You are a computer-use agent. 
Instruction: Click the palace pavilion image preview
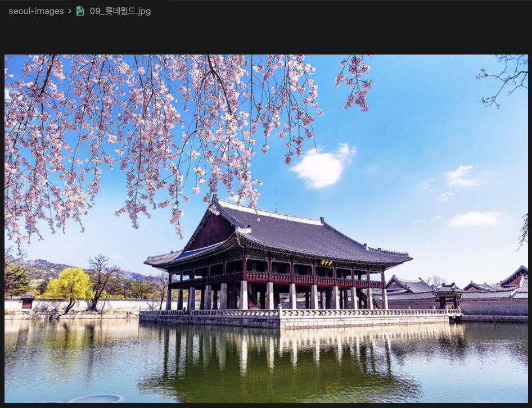tap(266, 229)
